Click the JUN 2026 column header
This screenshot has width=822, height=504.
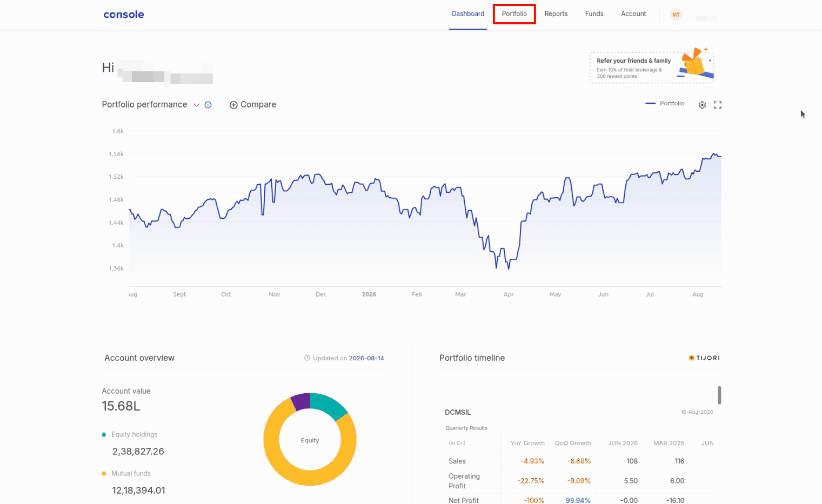(623, 443)
